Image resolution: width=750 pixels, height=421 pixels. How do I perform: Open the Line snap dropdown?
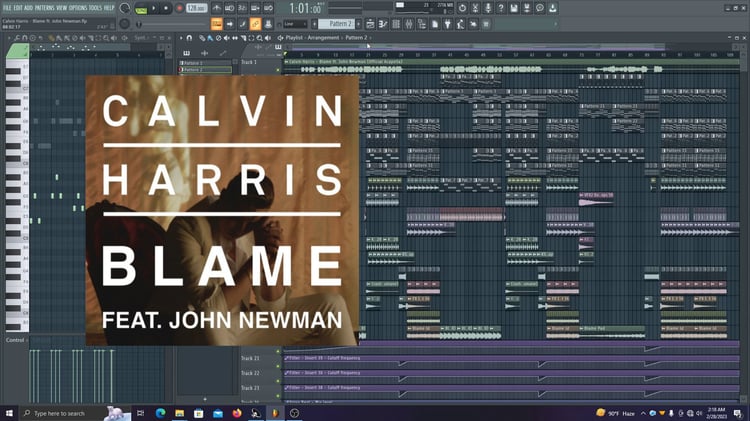(295, 24)
